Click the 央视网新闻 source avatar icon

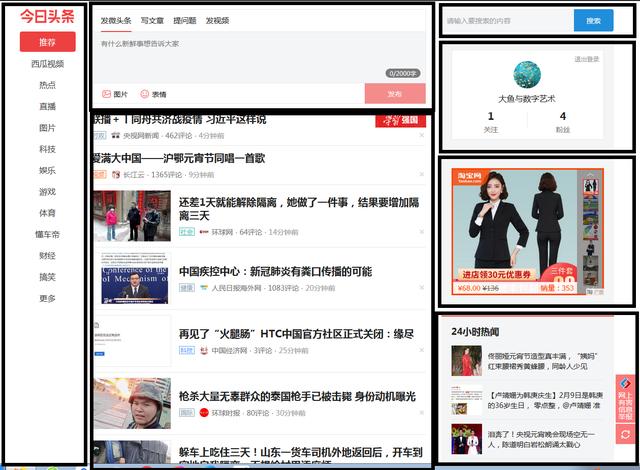click(x=116, y=135)
